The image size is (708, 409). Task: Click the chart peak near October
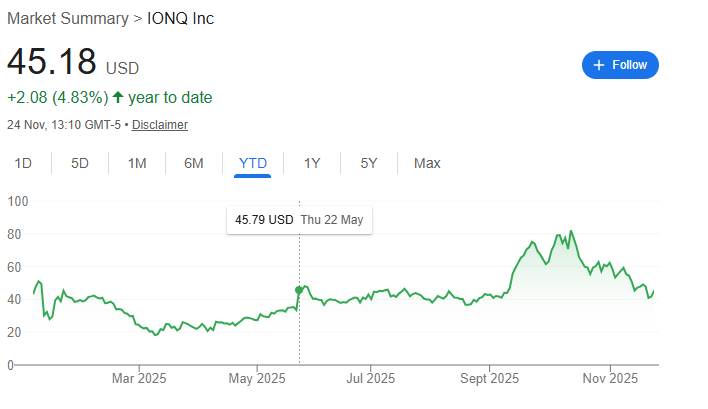(x=571, y=232)
